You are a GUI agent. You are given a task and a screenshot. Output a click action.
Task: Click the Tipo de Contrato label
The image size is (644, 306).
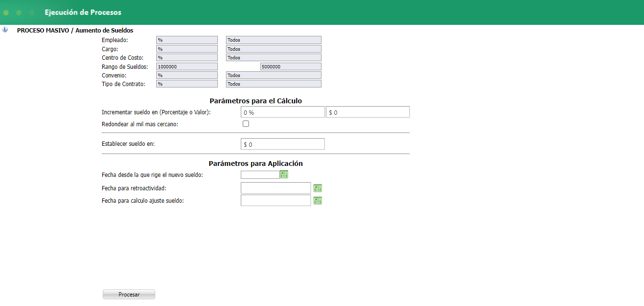pos(123,84)
